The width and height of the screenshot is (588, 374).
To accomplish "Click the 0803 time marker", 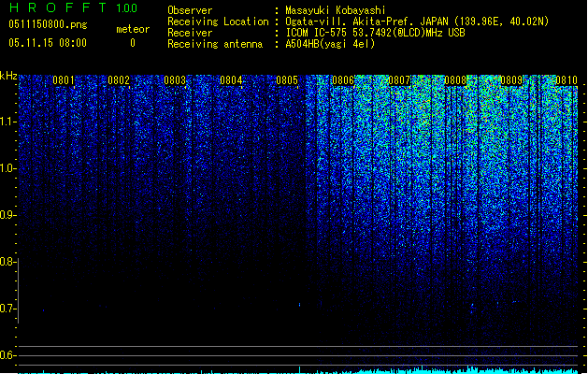I will tap(175, 80).
